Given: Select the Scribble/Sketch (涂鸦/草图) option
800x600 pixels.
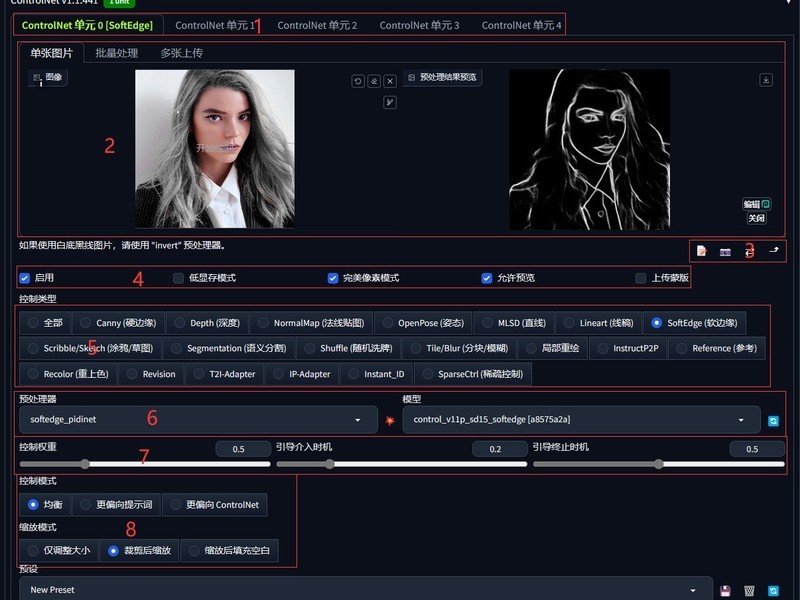Looking at the screenshot, I should pyautogui.click(x=90, y=348).
